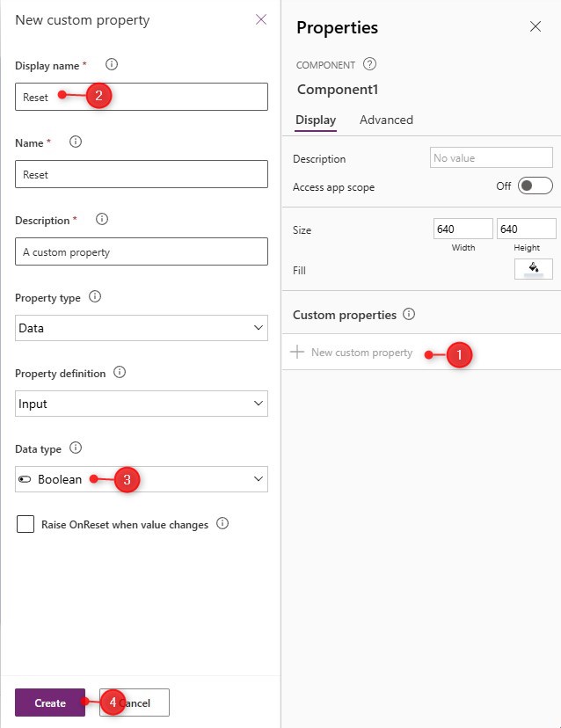Expand Property definition dropdown showing Input

[142, 404]
